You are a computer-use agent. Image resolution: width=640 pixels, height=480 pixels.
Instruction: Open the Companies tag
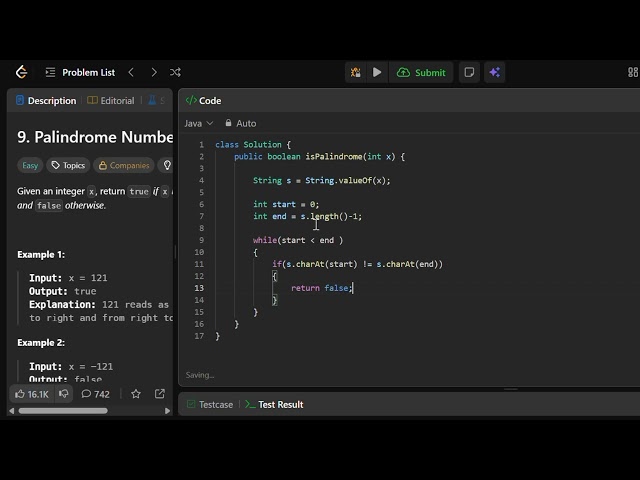click(124, 165)
